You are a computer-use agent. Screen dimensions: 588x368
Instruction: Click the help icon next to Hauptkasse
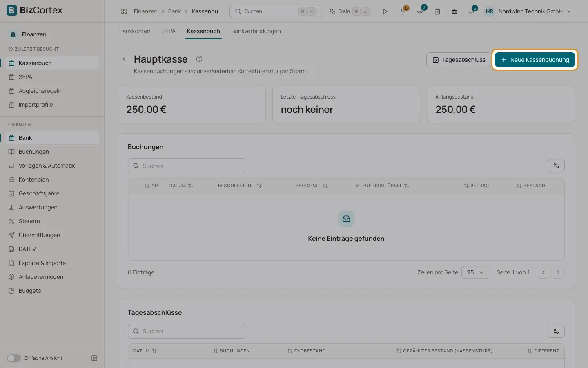[x=199, y=59]
